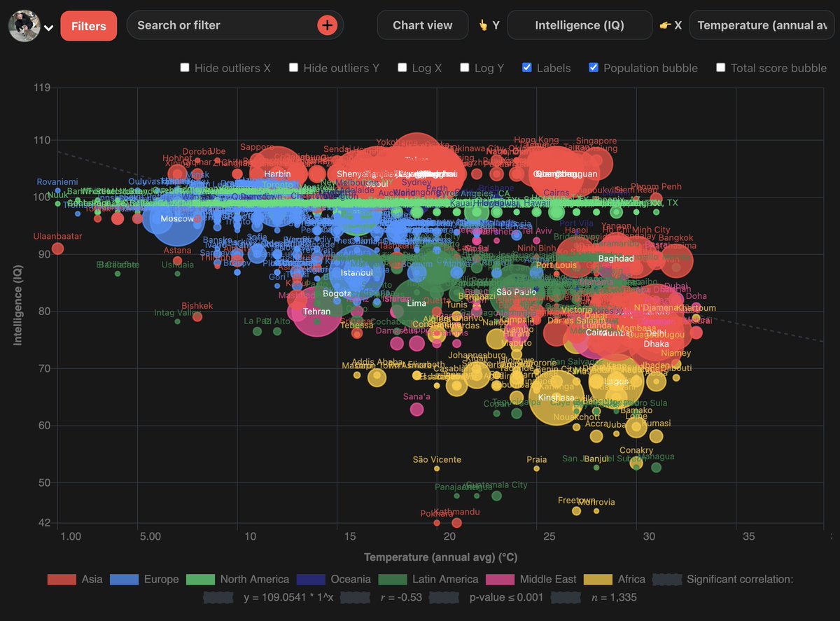This screenshot has height=621, width=840.
Task: Uncheck the Population bubble option
Action: coord(594,67)
